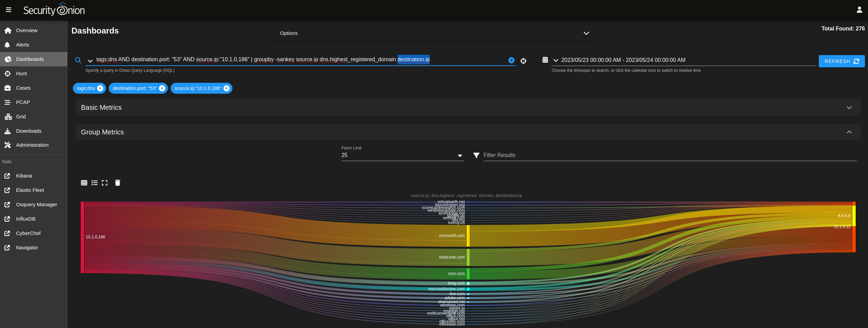Screen dimensions: 868x328
Task: Open Administration section
Action: (x=34, y=145)
